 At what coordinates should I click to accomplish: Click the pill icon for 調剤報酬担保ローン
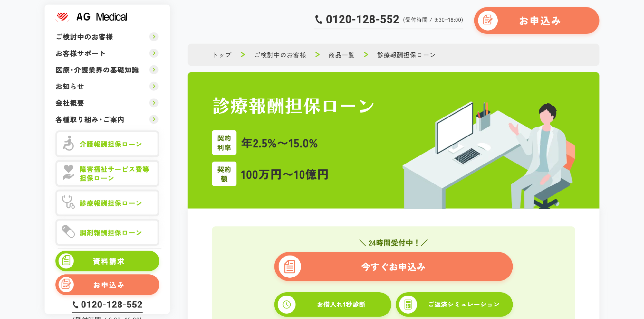(68, 231)
